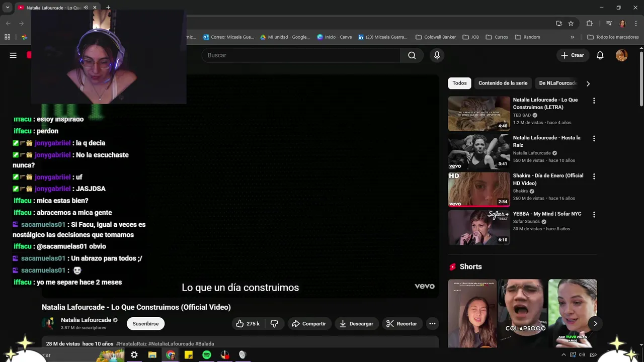Select the De NLaFourcade chip
644x362 pixels.
[557, 83]
